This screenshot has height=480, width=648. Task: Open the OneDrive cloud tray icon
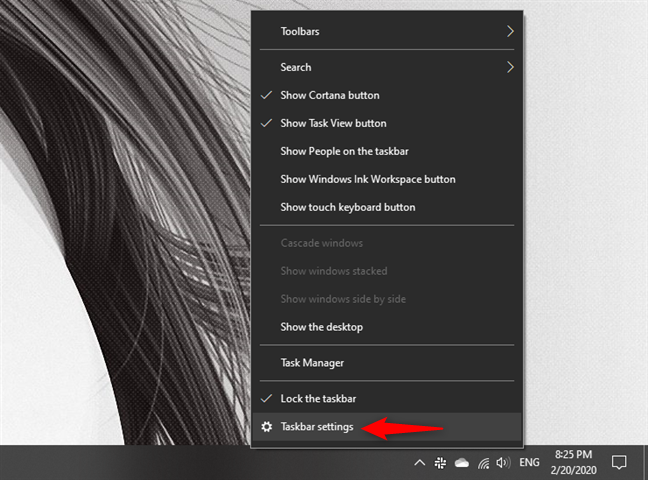pyautogui.click(x=462, y=463)
